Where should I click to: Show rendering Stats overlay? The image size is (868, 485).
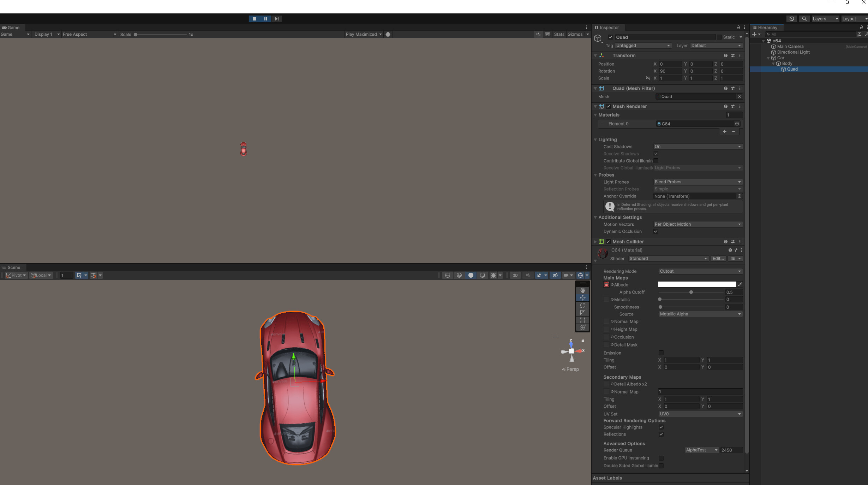coord(559,34)
